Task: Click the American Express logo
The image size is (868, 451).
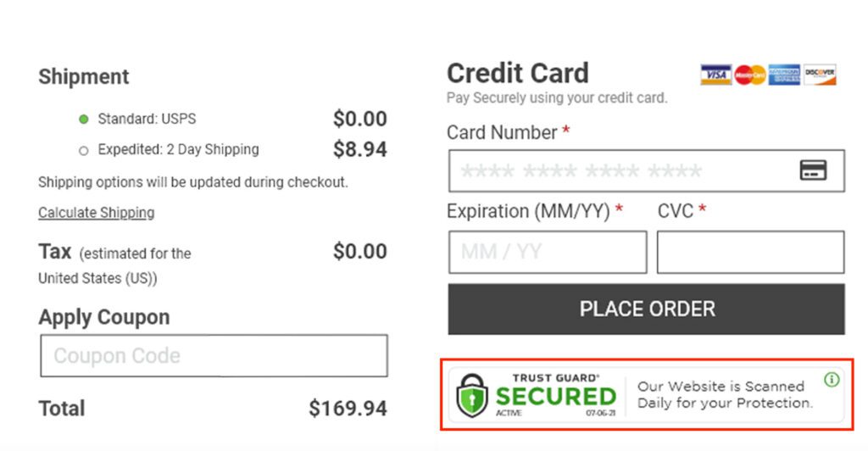Action: tap(785, 75)
